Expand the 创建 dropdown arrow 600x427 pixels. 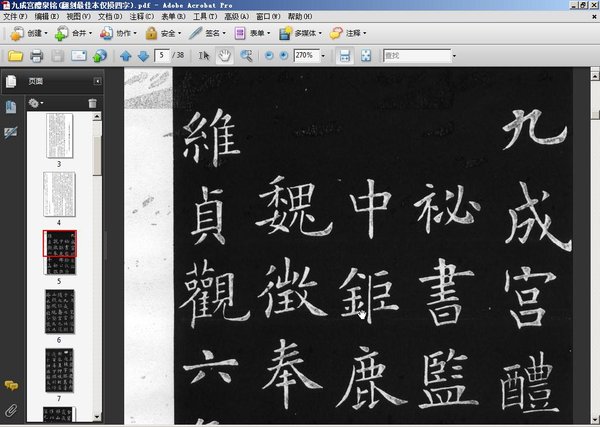46,34
